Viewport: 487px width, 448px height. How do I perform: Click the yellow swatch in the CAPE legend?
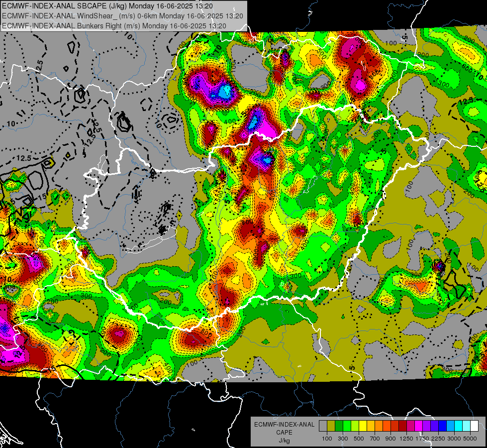(x=363, y=426)
